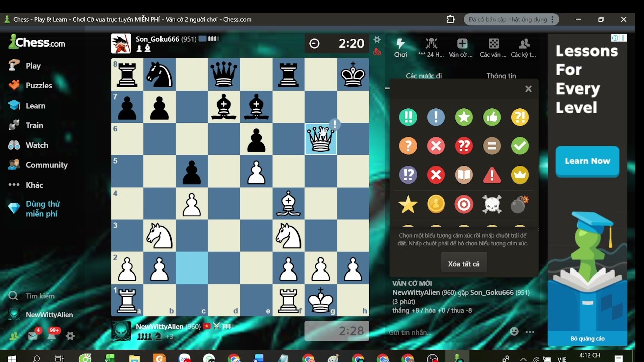Select the bright red X emoji

pos(436,175)
